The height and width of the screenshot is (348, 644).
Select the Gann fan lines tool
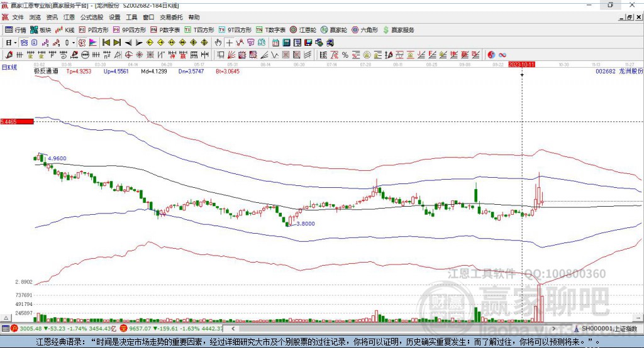231,55
